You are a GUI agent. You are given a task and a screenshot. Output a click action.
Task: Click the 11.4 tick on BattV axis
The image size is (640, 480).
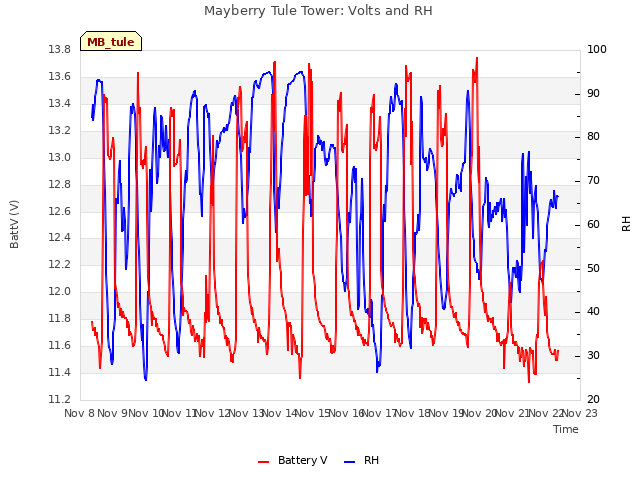click(x=59, y=372)
